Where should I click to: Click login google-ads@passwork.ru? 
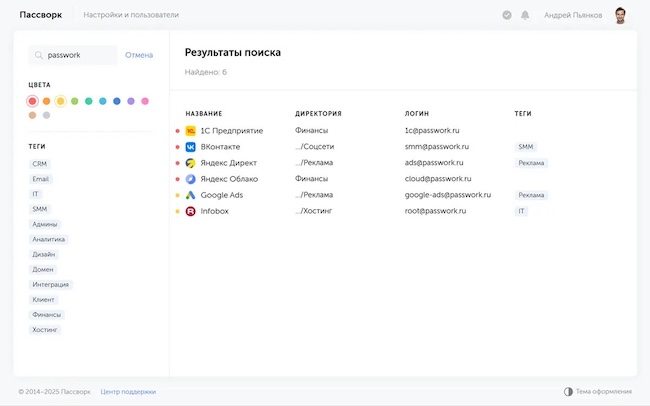448,194
